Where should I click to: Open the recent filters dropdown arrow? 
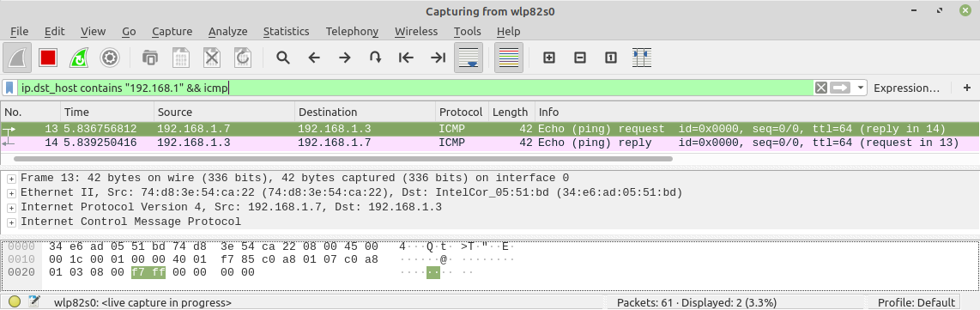(861, 88)
